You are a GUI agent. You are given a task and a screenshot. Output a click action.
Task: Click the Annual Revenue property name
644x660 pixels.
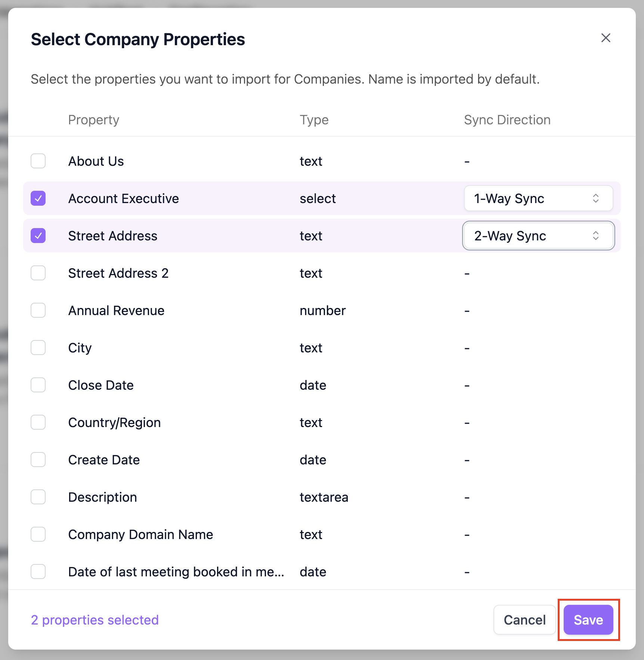click(116, 311)
